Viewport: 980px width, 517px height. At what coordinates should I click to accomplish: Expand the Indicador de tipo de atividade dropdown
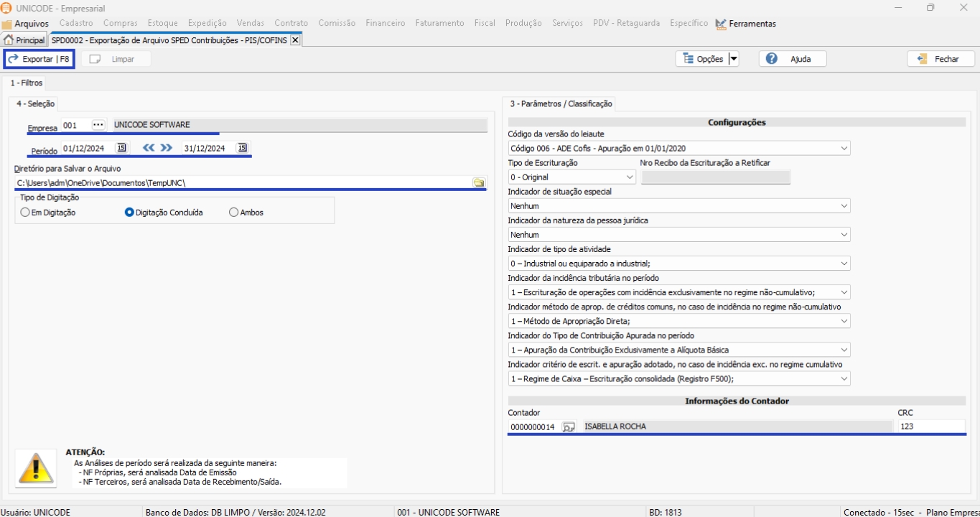tap(844, 264)
